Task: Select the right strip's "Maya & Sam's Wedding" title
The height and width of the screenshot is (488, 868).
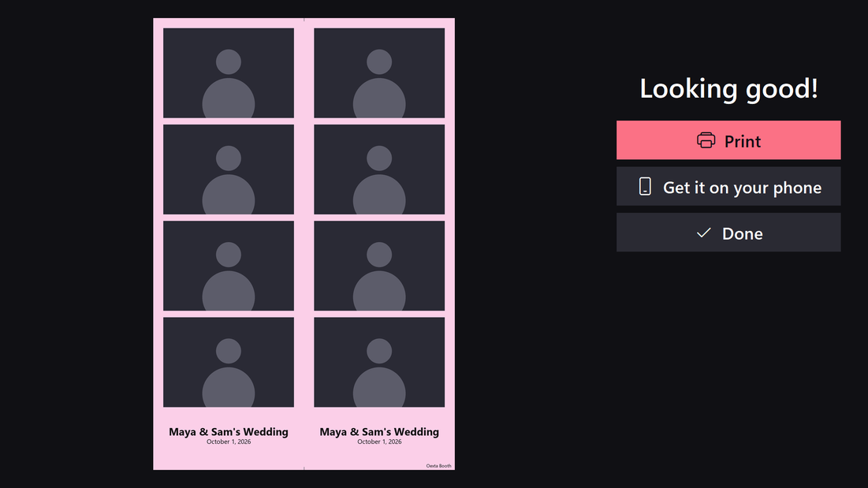Action: pos(379,431)
